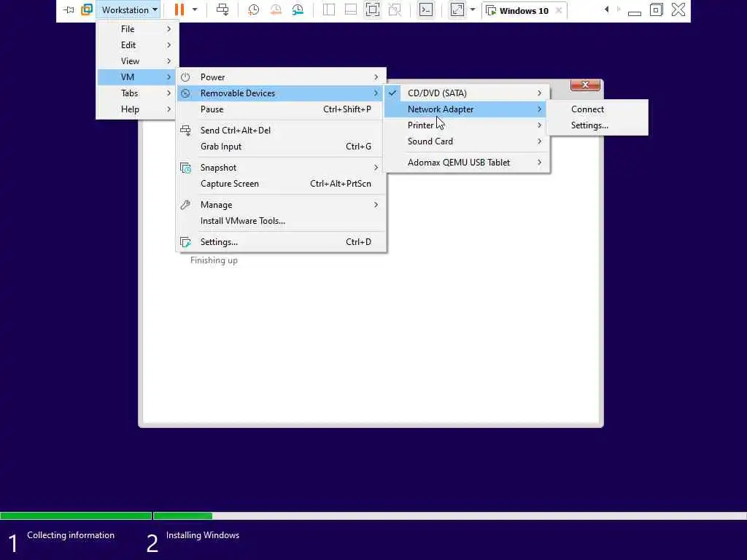The height and width of the screenshot is (560, 747).
Task: Open Network Adapter Settings entry
Action: [597, 125]
